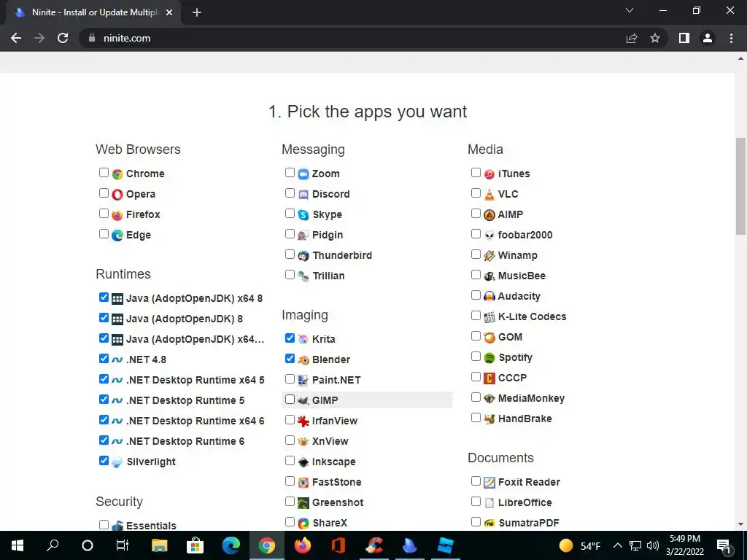Toggle the browser side panel button
Viewport: 747px width, 560px height.
coord(684,38)
